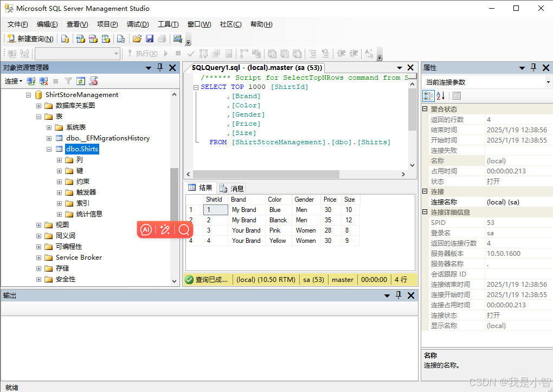Open active files dropdown arrow beside query tab
This screenshot has height=392, width=553.
[400, 68]
